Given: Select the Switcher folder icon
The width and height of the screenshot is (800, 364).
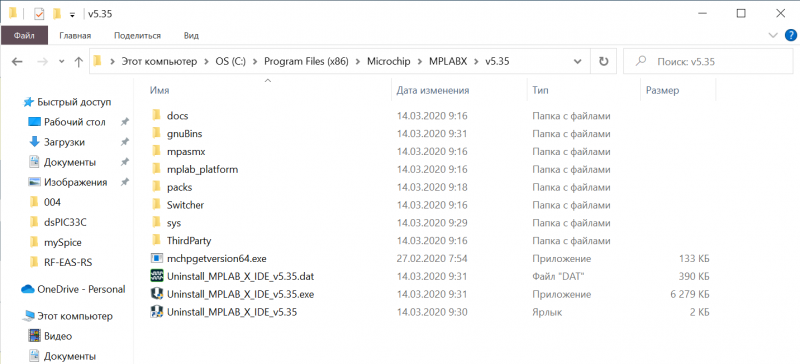Looking at the screenshot, I should click(x=157, y=205).
